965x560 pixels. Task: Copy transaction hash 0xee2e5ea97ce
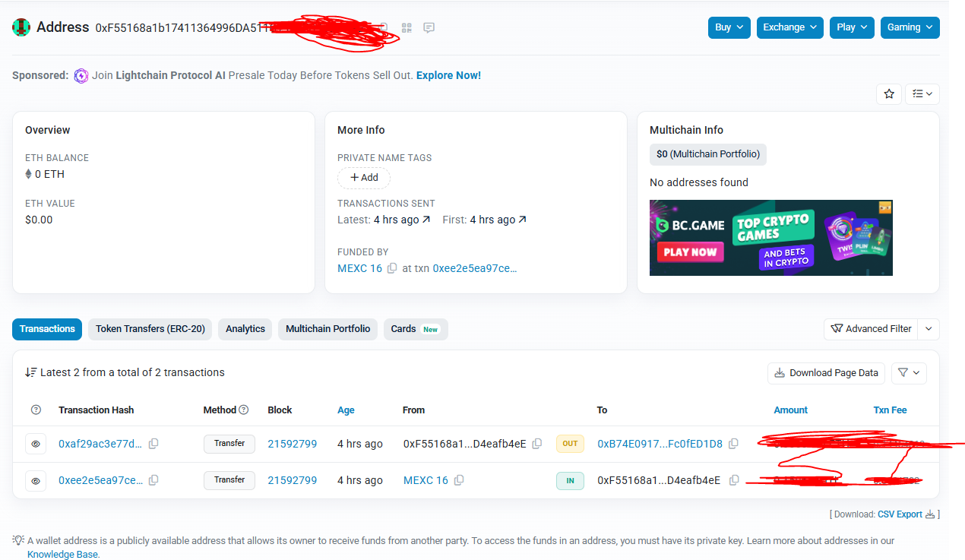tap(153, 480)
